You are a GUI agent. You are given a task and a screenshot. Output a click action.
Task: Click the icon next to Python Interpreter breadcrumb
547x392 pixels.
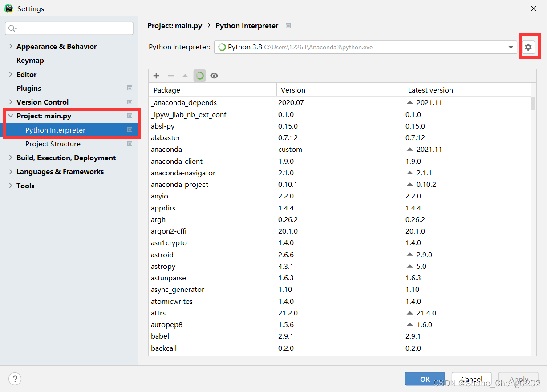(x=288, y=26)
